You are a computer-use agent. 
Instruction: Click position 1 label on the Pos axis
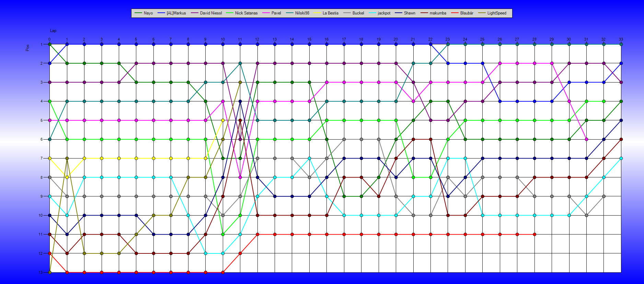coord(41,44)
